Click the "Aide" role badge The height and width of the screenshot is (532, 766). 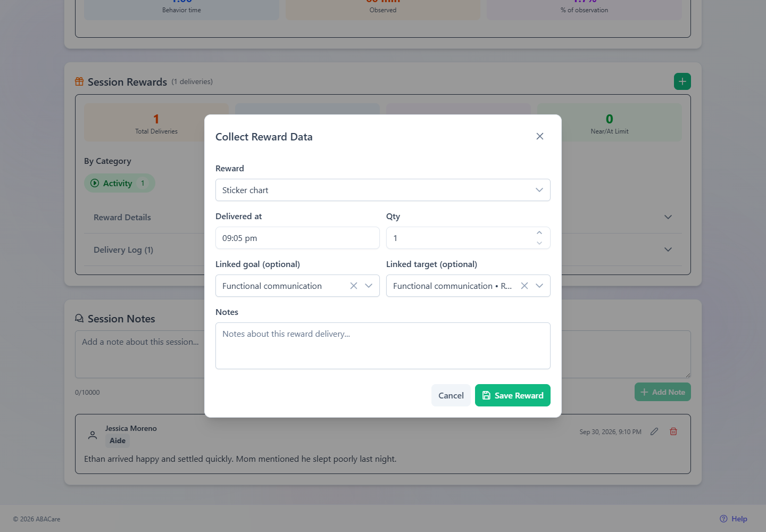pos(118,440)
